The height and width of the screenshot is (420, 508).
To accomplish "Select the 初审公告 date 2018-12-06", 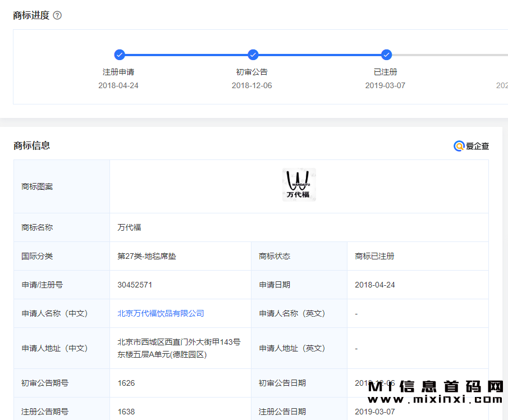I will (251, 85).
